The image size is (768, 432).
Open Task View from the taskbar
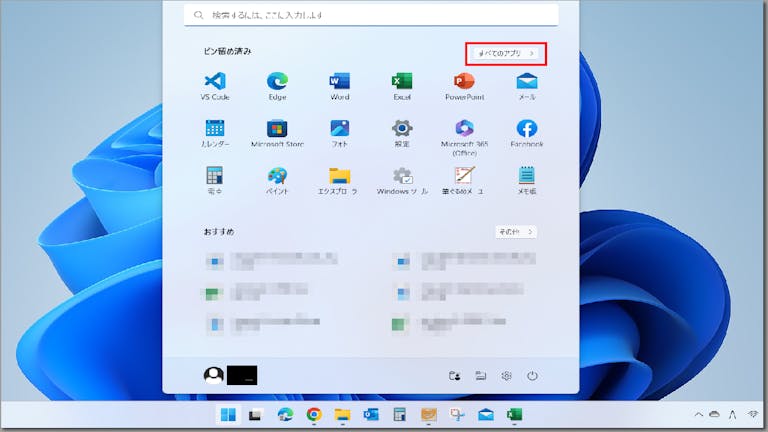(255, 415)
